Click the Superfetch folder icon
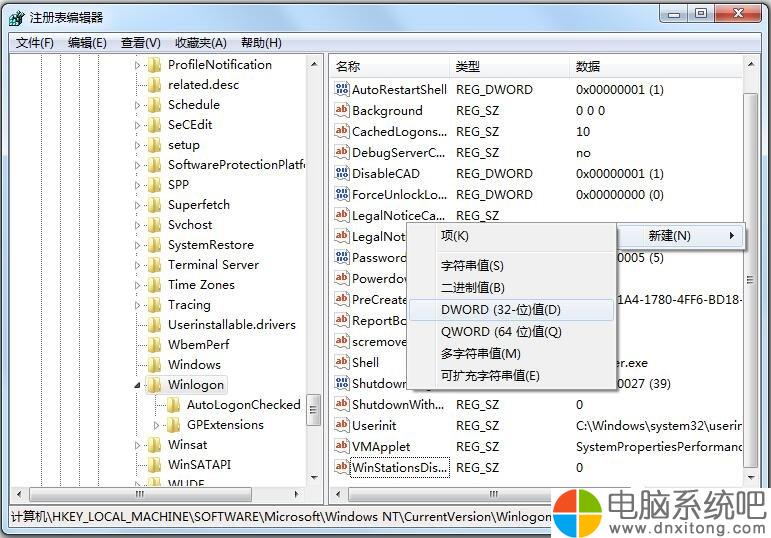The image size is (771, 538). 154,205
